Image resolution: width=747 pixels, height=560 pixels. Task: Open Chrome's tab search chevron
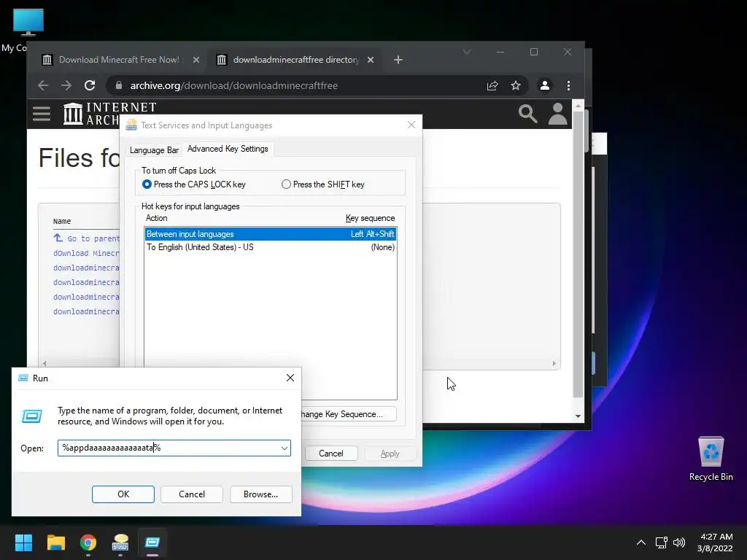click(467, 52)
